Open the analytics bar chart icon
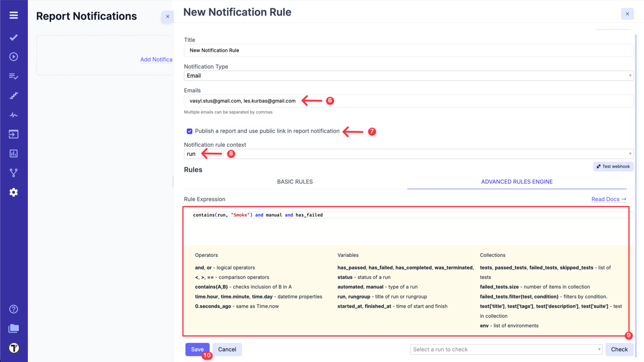 coord(13,153)
